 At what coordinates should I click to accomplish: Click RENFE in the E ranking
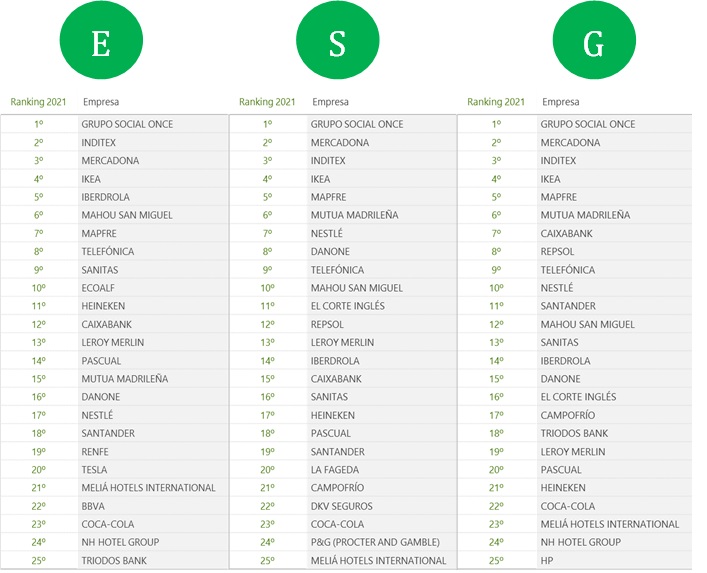[x=95, y=452]
